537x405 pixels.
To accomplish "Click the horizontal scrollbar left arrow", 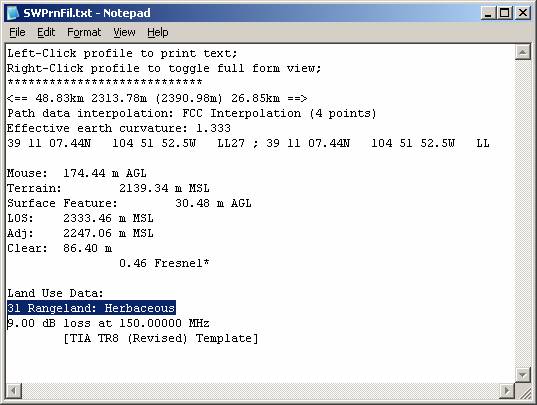I will tap(14, 391).
